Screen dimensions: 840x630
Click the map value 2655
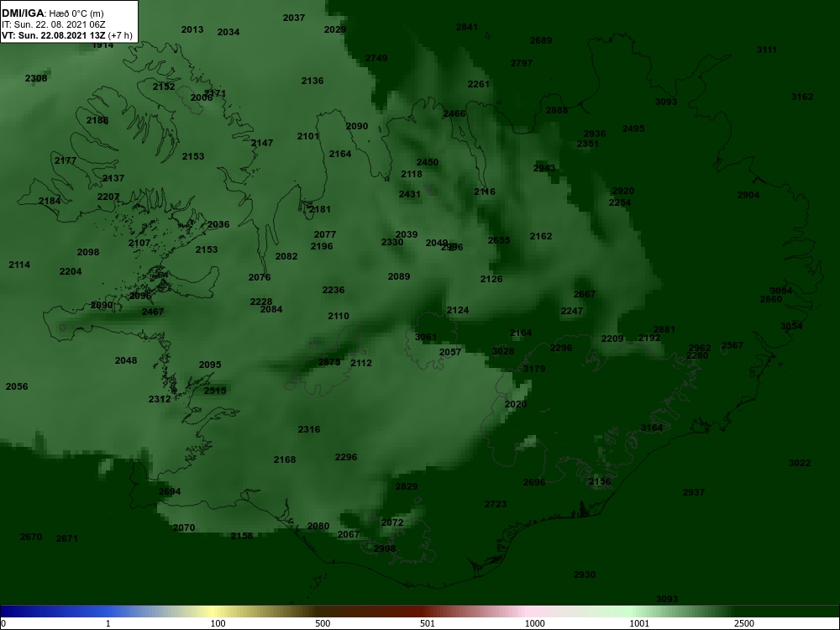[499, 240]
